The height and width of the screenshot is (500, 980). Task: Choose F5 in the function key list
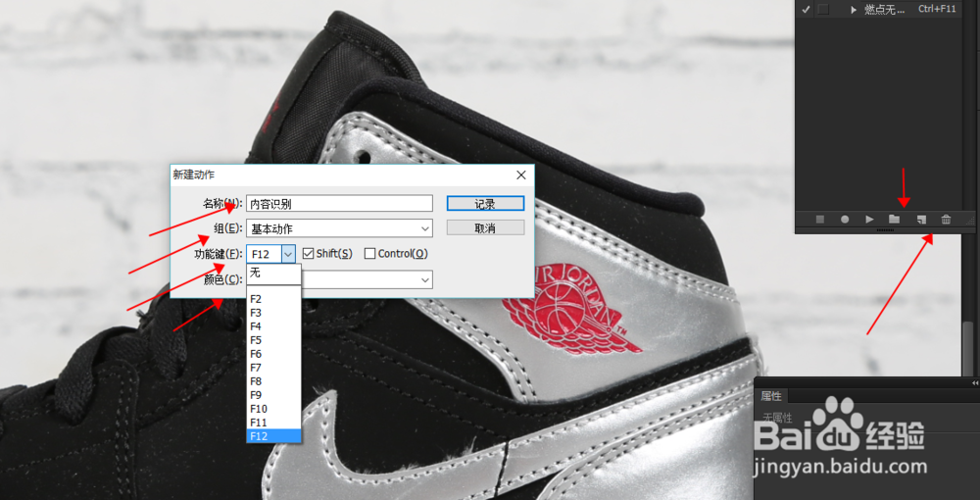pyautogui.click(x=273, y=340)
